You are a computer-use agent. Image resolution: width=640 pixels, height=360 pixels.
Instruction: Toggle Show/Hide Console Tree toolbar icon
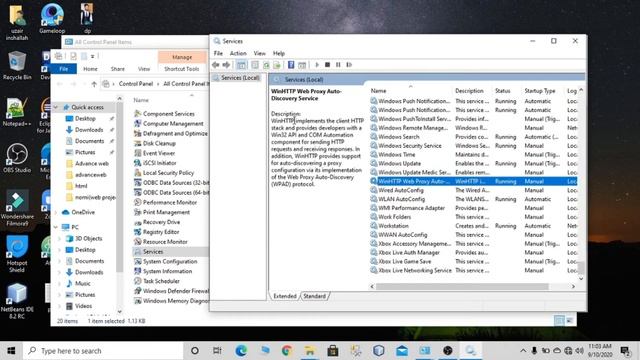coord(241,65)
